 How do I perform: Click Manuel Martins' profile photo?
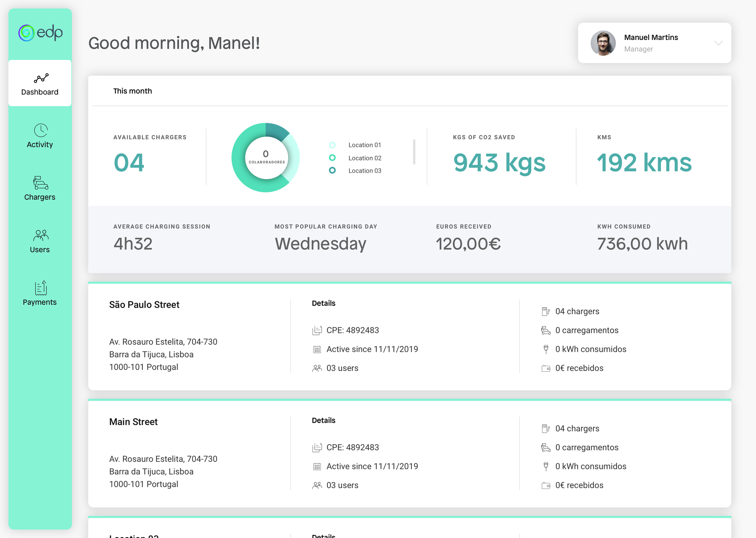(603, 43)
